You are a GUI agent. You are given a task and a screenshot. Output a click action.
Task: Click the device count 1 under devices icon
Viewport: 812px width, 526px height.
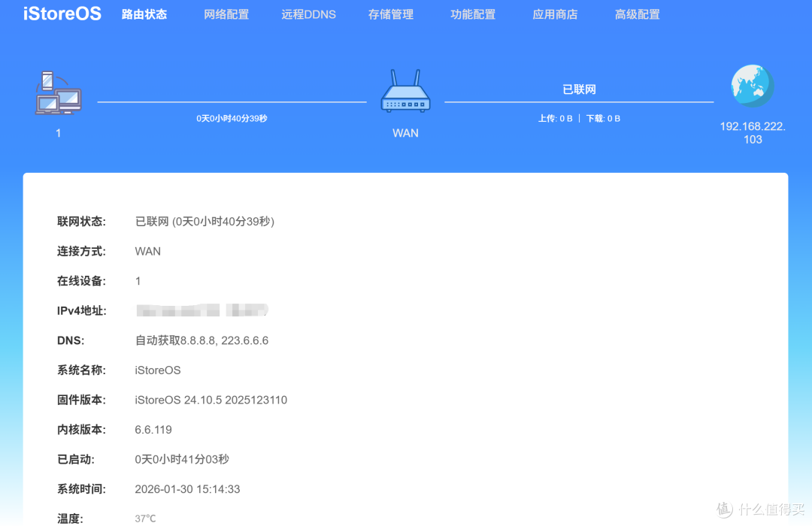pos(59,133)
